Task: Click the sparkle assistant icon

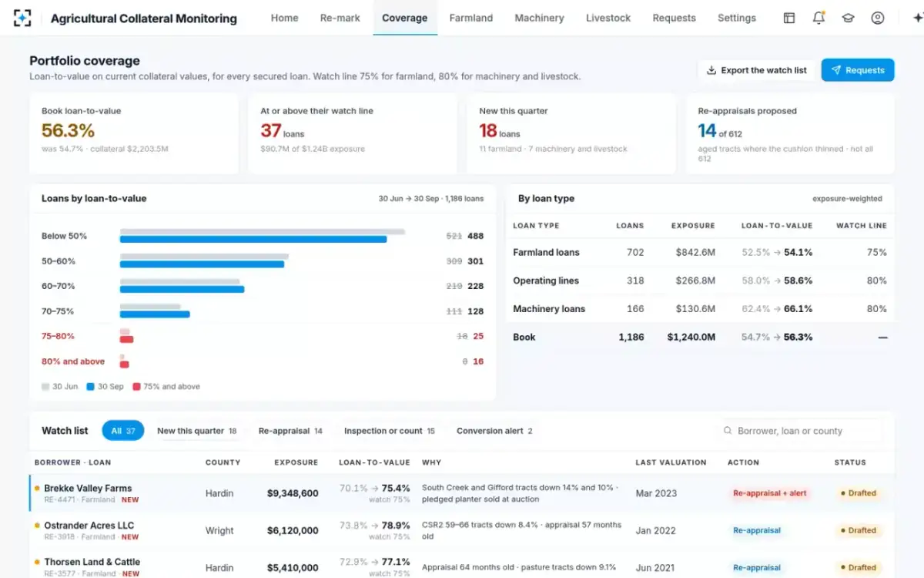Action: [x=916, y=18]
